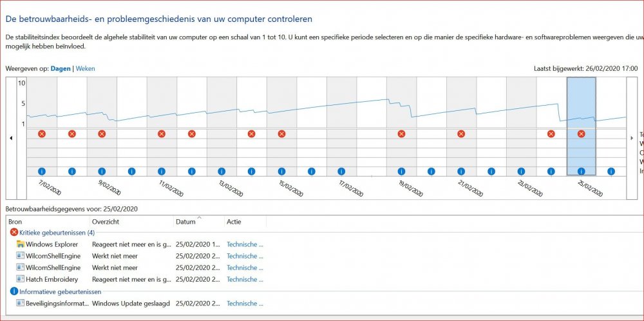Select the information event icon on 10/02/2020
644x321 pixels.
(x=132, y=171)
